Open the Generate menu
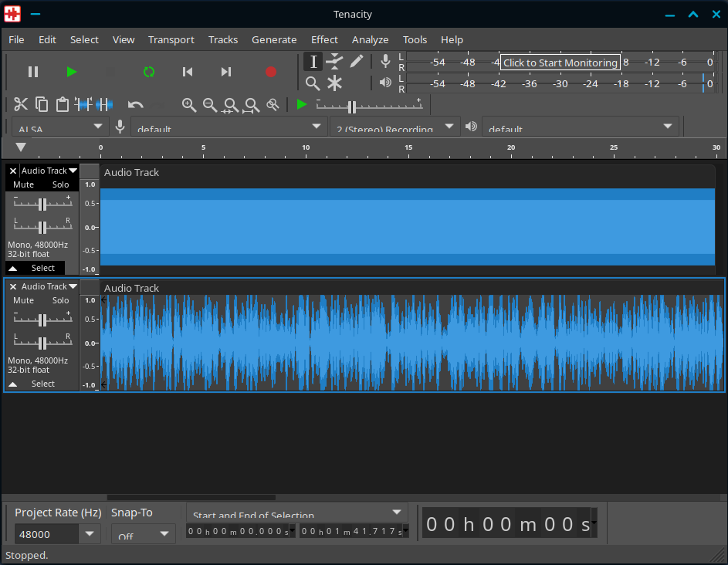The width and height of the screenshot is (728, 565). tap(274, 39)
